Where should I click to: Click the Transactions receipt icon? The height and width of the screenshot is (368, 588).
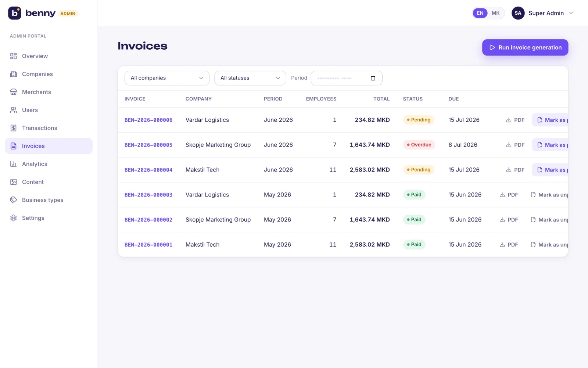[x=14, y=128]
